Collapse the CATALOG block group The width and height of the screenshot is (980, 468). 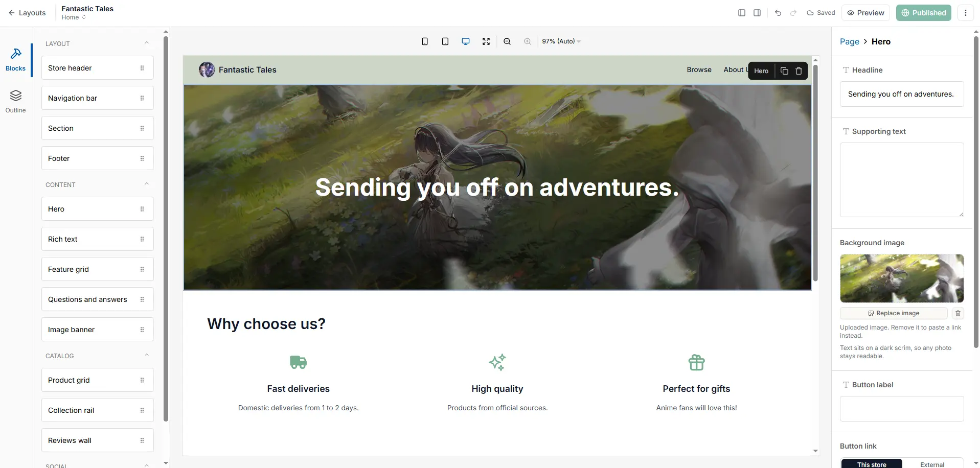click(147, 356)
